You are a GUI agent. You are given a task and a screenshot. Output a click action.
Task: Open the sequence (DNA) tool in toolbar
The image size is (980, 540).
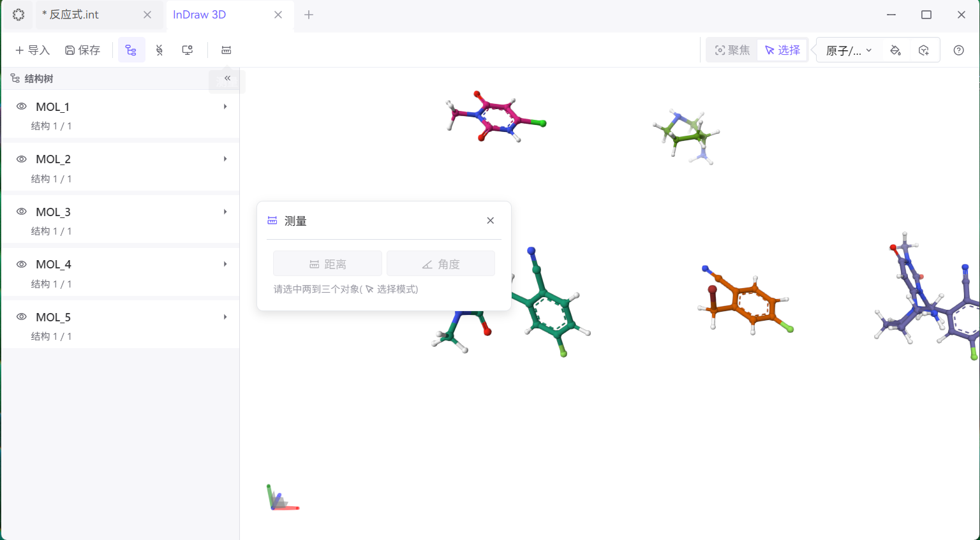pyautogui.click(x=160, y=50)
